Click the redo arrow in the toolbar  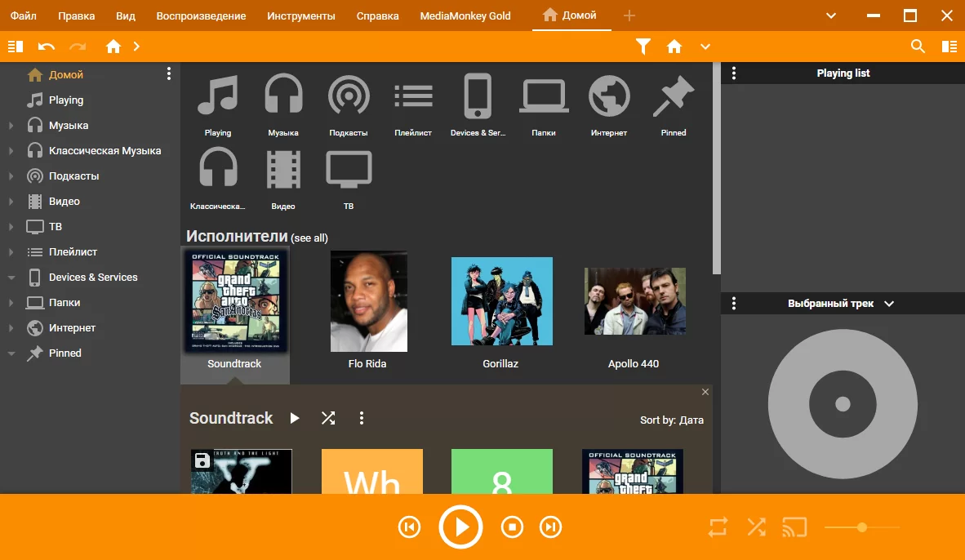click(x=78, y=47)
